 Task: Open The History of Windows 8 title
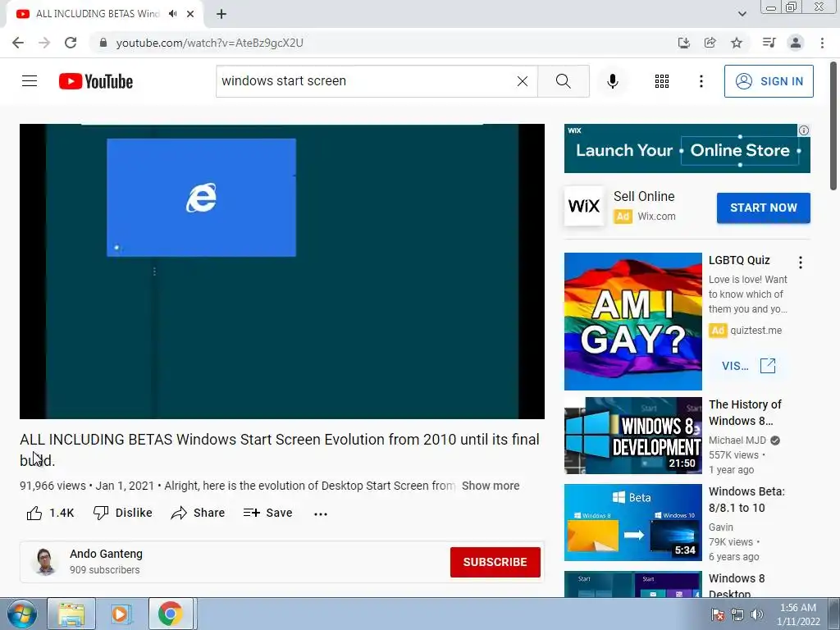tap(745, 413)
